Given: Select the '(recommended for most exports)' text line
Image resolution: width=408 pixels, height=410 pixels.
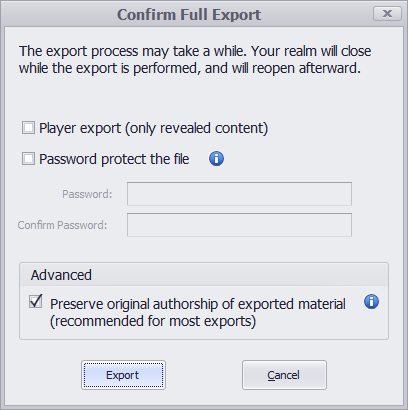Looking at the screenshot, I should coord(153,321).
